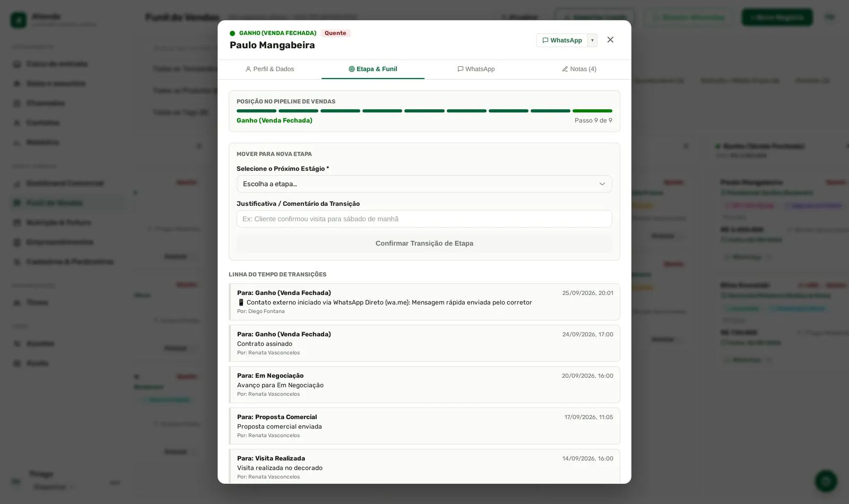Screen dimensions: 849x504
Task: Close the Paulo Mangabeira lead modal
Action: [x=610, y=40]
